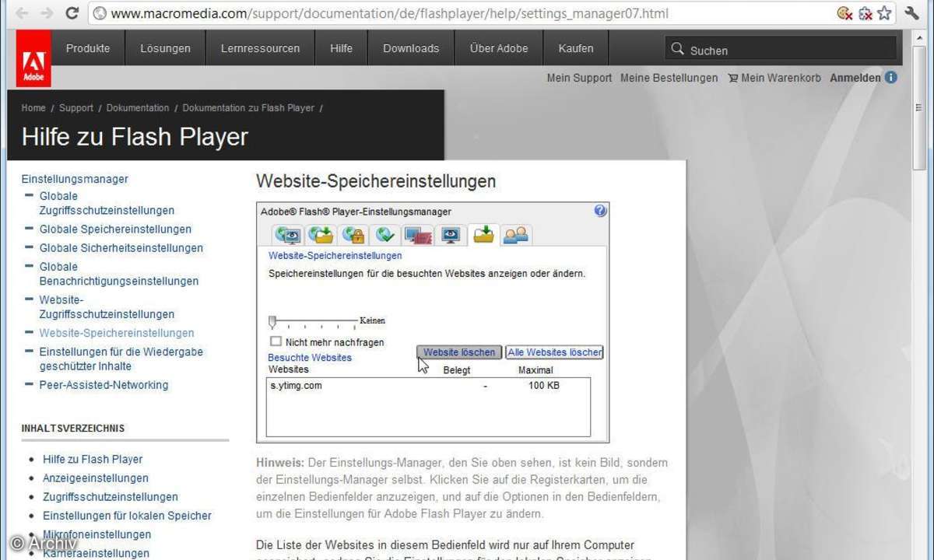The width and height of the screenshot is (934, 560).
Task: Click the page scrollbar up arrow
Action: [x=919, y=37]
